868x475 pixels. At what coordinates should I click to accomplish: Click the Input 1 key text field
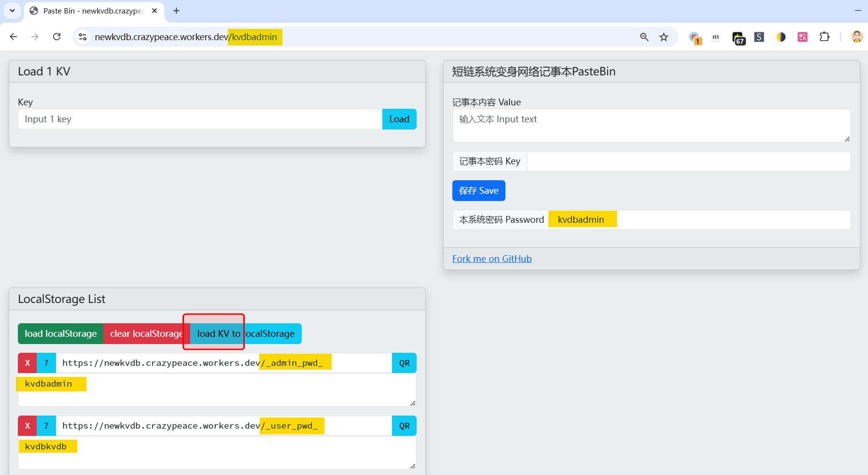tap(200, 119)
